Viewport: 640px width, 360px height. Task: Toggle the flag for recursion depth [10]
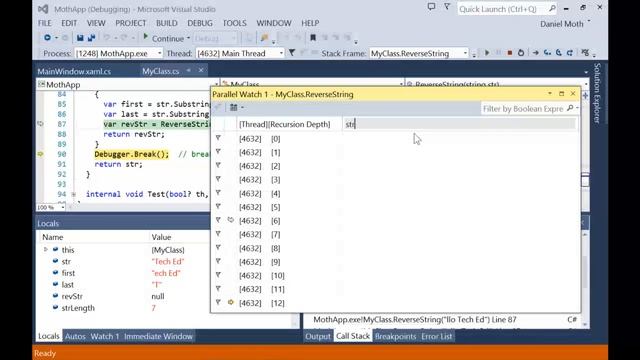(218, 275)
